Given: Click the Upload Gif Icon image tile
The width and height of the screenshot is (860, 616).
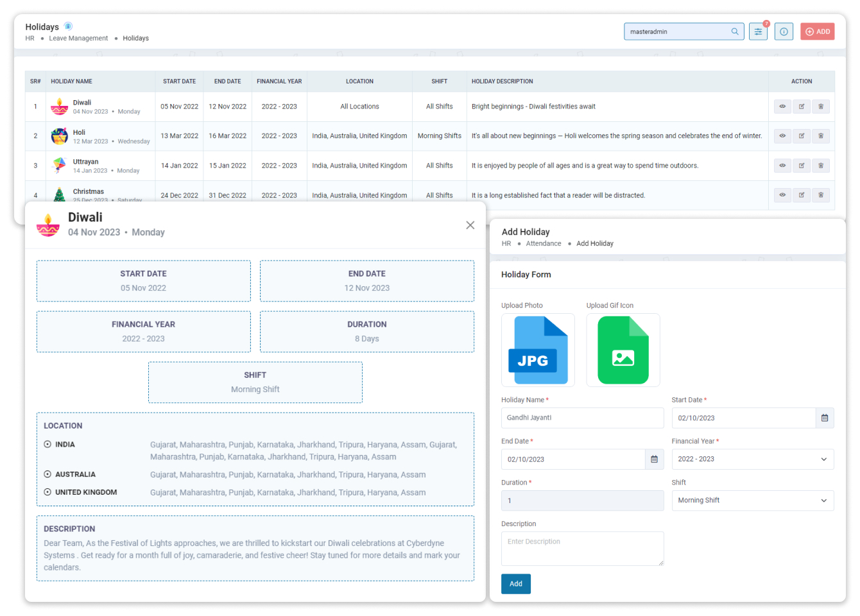Looking at the screenshot, I should tap(623, 350).
